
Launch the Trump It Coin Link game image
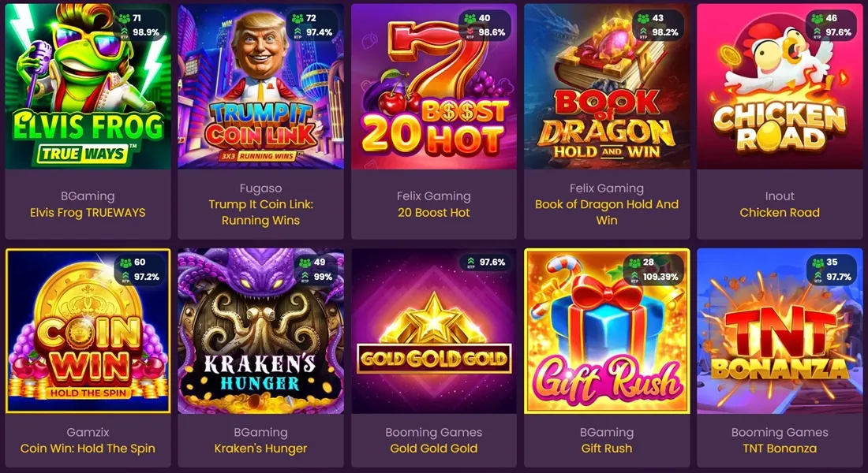[260, 86]
